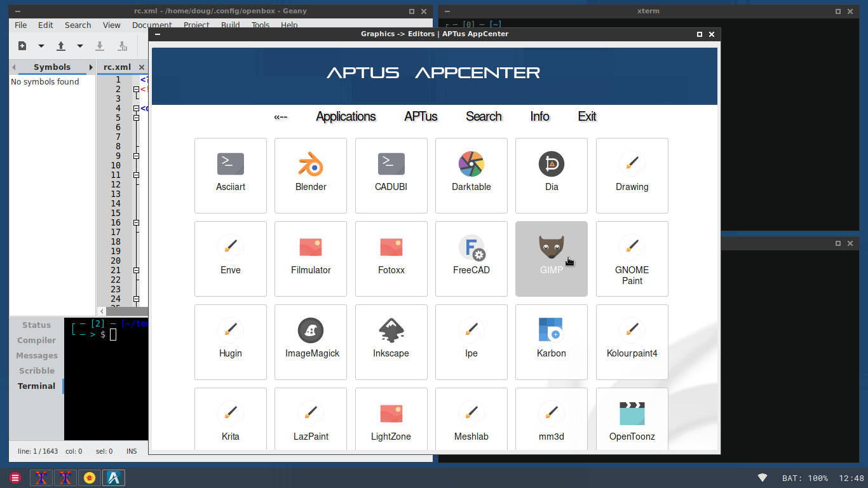The image size is (868, 488).
Task: Open the FreeCAD tile
Action: click(x=471, y=259)
